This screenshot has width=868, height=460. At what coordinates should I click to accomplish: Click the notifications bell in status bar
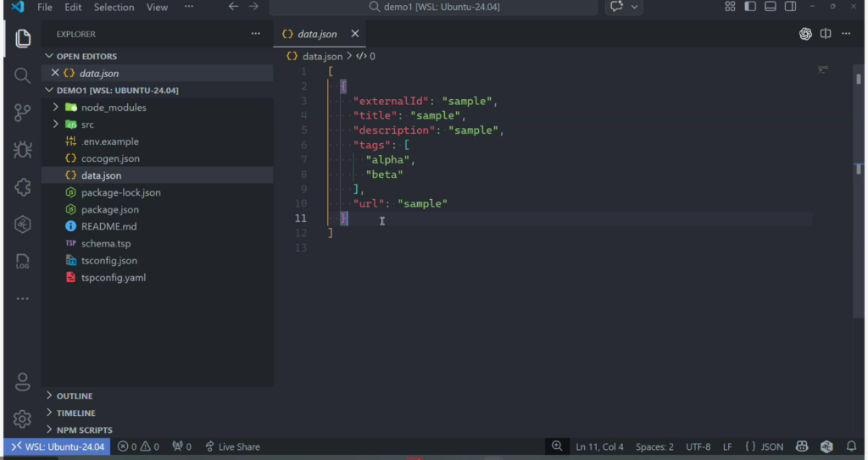click(851, 446)
